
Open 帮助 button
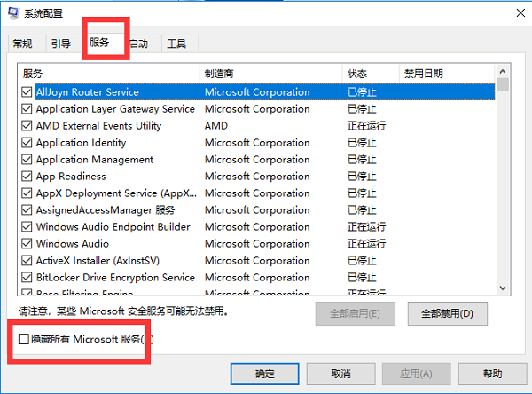(492, 374)
